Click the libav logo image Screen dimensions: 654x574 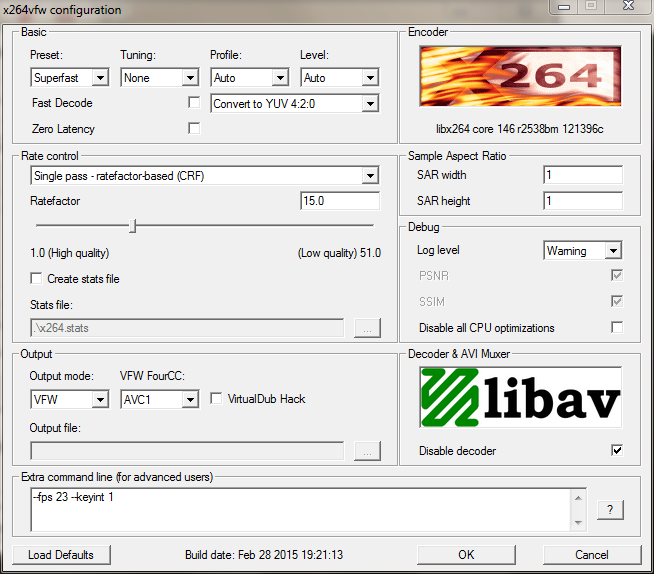click(520, 398)
